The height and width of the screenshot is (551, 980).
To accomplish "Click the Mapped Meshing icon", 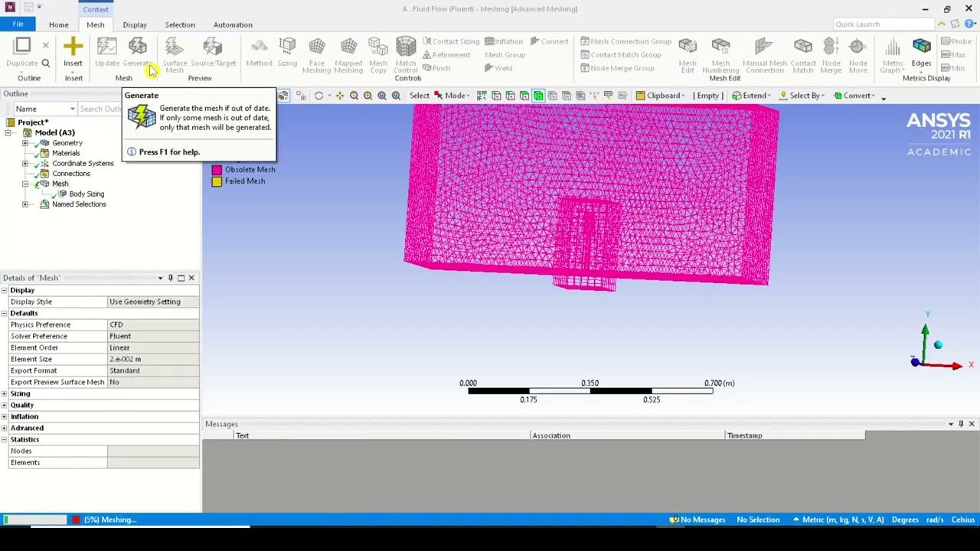I will click(x=348, y=47).
